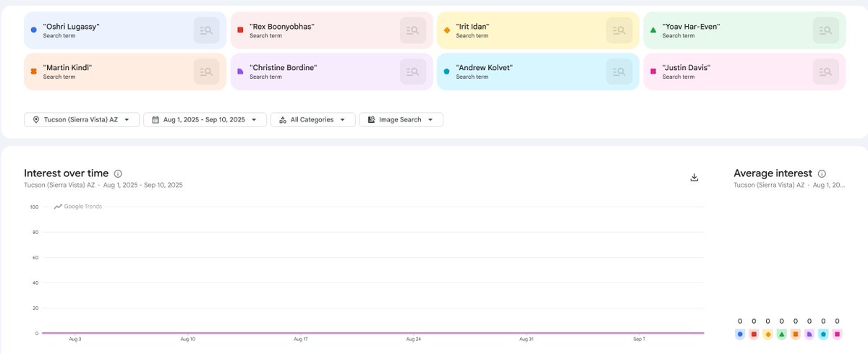This screenshot has height=354, width=868.
Task: Click purple legend chip in Average interest chart
Action: (809, 334)
